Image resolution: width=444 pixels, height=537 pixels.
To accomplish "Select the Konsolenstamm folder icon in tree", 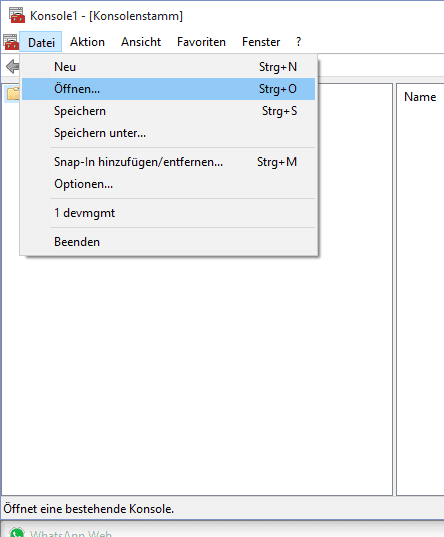I will point(13,93).
